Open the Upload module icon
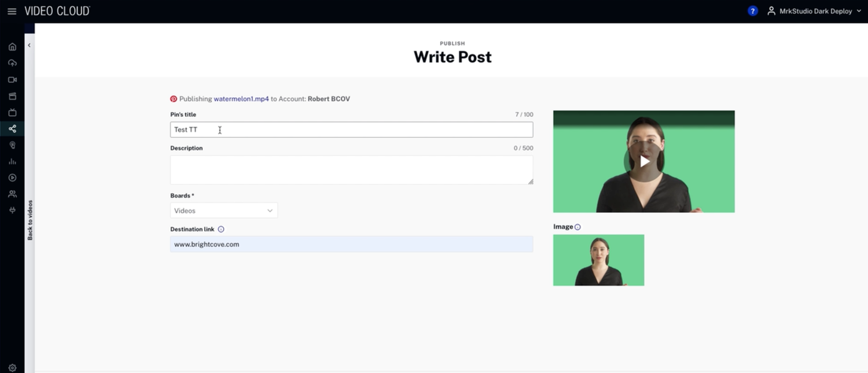The image size is (868, 373). (x=12, y=63)
